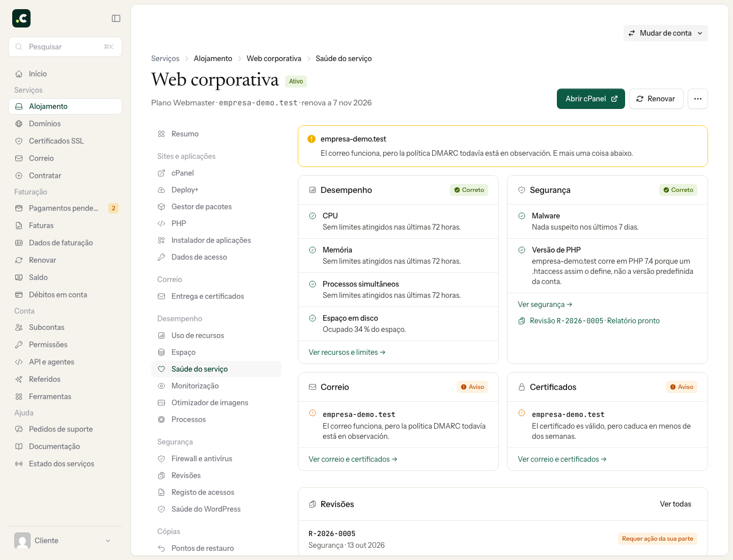Click the Alojamento breadcrumb
Viewport: 733px width, 560px height.
click(213, 59)
